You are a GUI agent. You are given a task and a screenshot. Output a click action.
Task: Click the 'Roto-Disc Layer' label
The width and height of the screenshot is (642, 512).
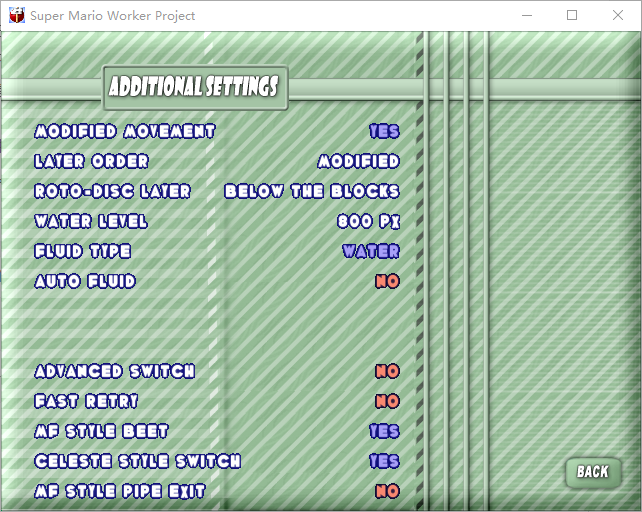(113, 191)
